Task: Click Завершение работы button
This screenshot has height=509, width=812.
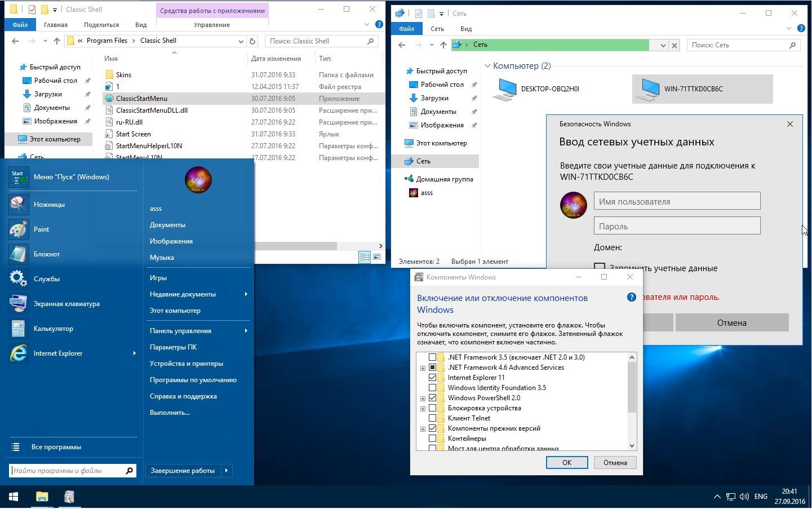Action: [x=183, y=471]
